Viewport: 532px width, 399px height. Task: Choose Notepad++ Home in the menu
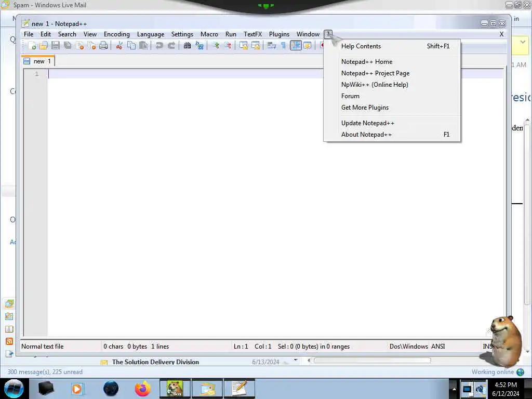click(x=392, y=62)
